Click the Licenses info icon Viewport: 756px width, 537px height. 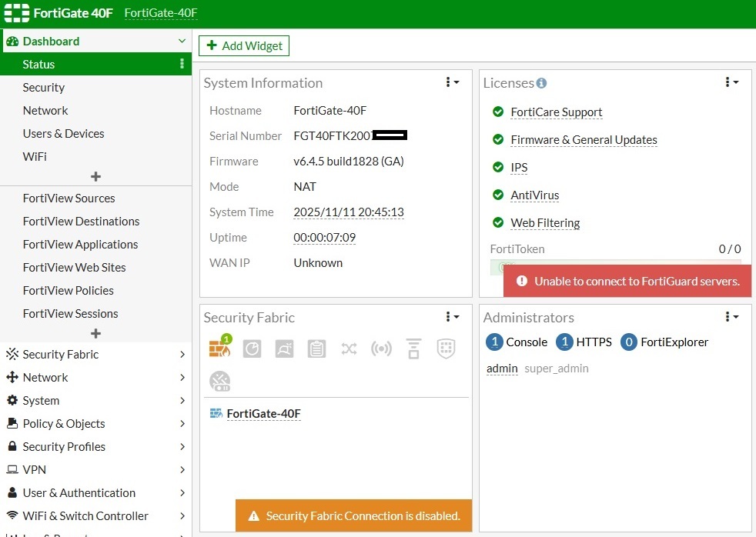click(x=542, y=83)
